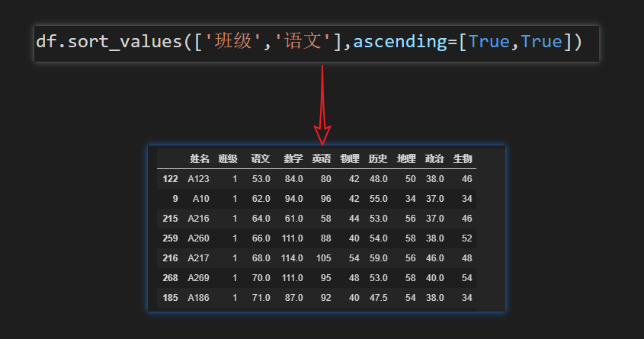Select the 班级 column header in the table
This screenshot has height=339, width=644.
pyautogui.click(x=228, y=158)
